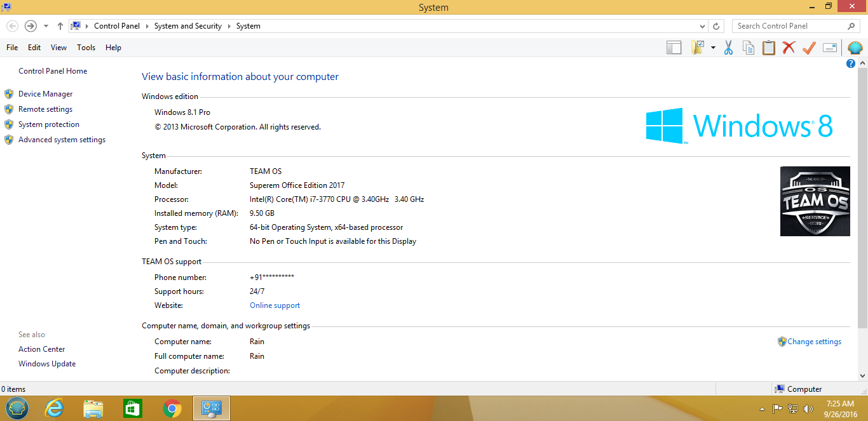Screen dimensions: 868x421
Task: Click the Classic Shell settings shell icon
Action: point(855,48)
